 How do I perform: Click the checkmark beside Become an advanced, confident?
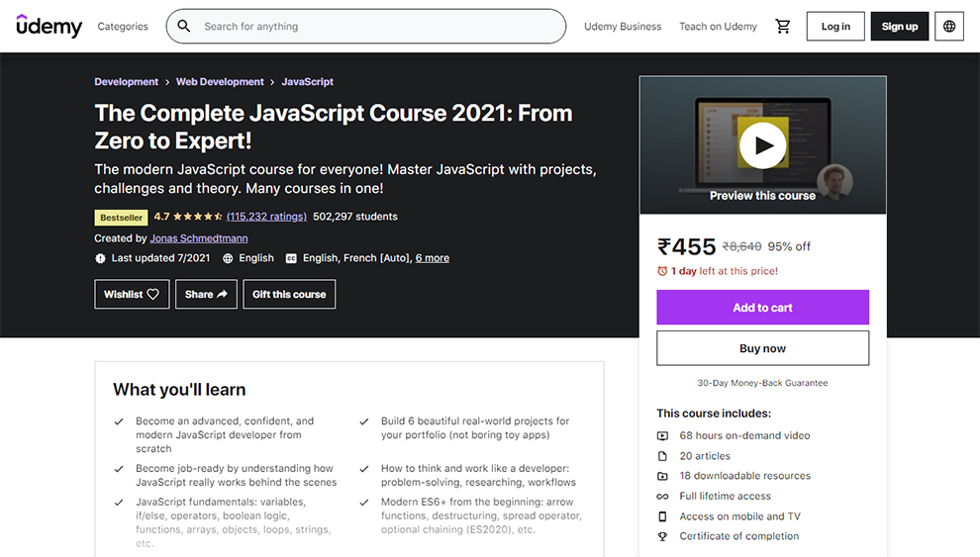[x=119, y=421]
